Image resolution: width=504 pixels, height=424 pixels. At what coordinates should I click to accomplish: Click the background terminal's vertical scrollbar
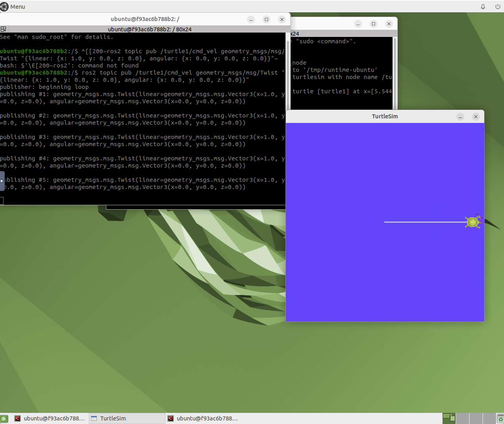(395, 73)
